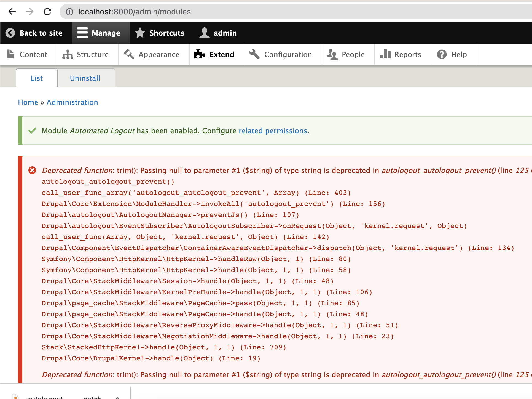Click the site info icon in address bar
The height and width of the screenshot is (399, 532).
click(x=69, y=12)
